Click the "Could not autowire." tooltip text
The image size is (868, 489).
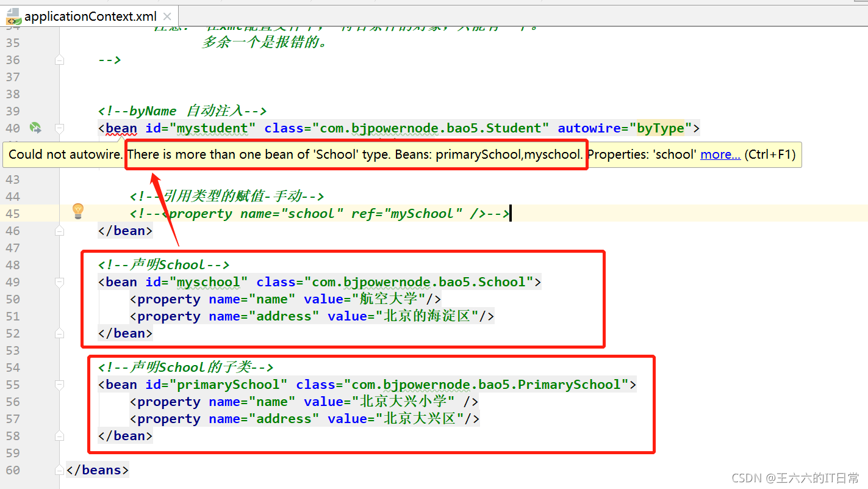(65, 154)
